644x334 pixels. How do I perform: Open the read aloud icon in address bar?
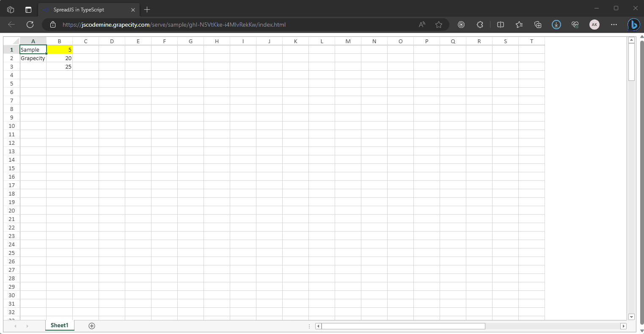pos(422,25)
